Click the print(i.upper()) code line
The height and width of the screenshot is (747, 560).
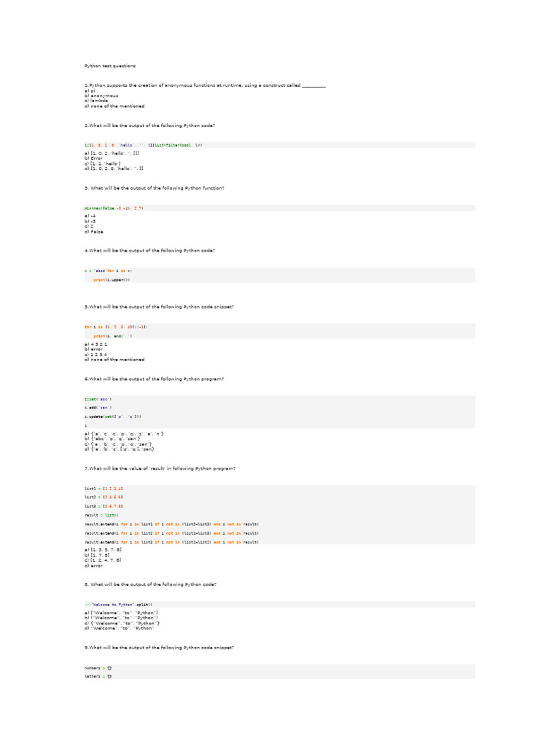(112, 279)
